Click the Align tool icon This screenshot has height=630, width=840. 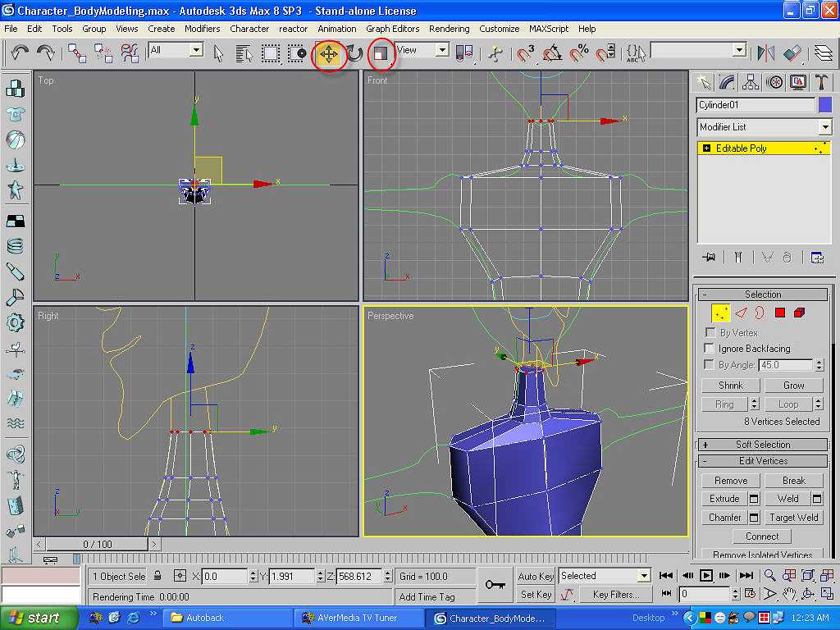792,53
